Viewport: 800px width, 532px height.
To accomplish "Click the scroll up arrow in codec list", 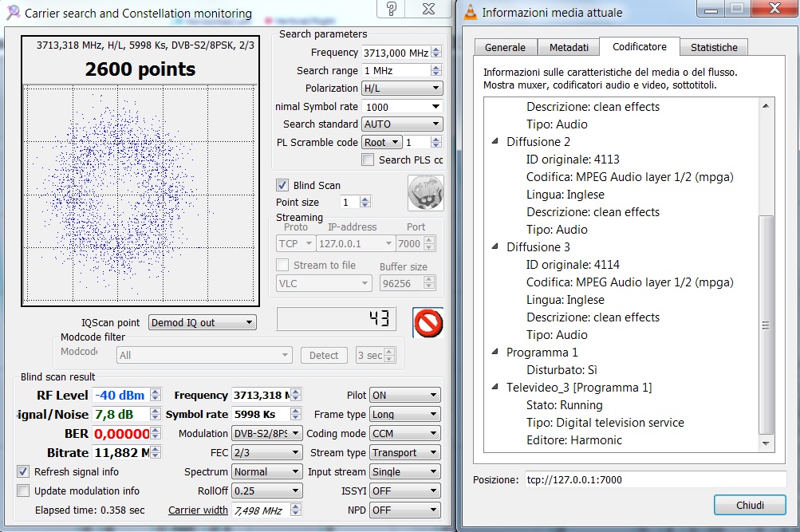I will [766, 105].
